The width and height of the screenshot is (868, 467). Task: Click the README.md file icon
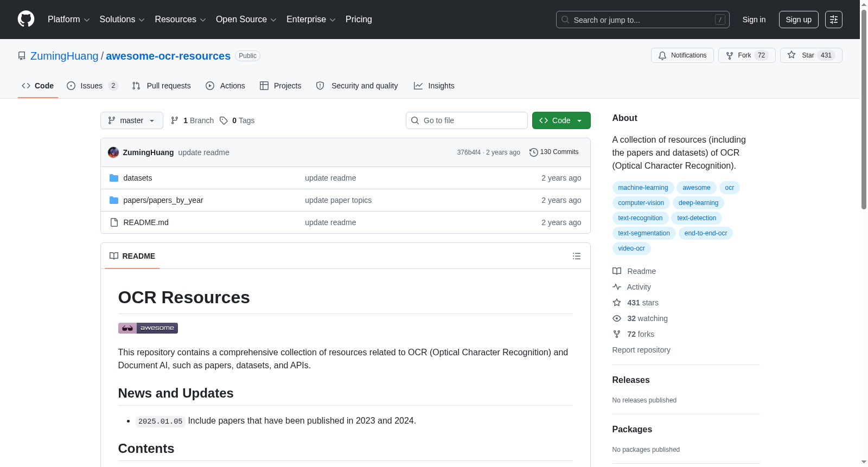[114, 222]
